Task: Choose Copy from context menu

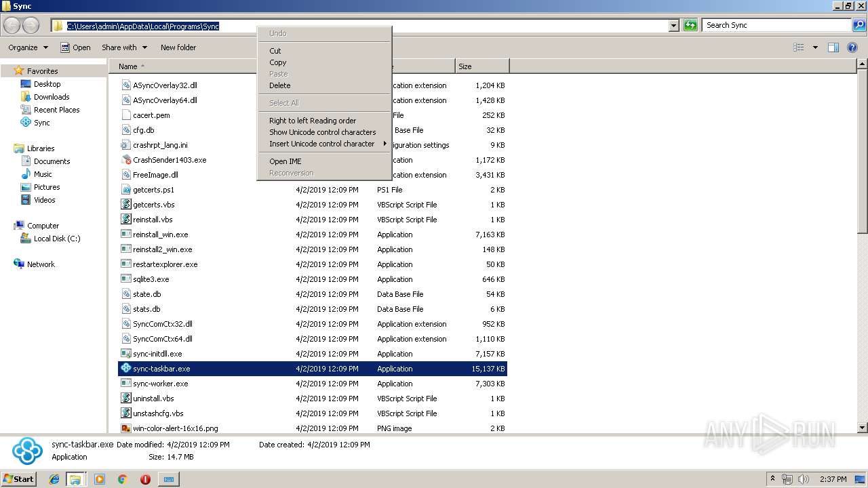Action: (324, 62)
